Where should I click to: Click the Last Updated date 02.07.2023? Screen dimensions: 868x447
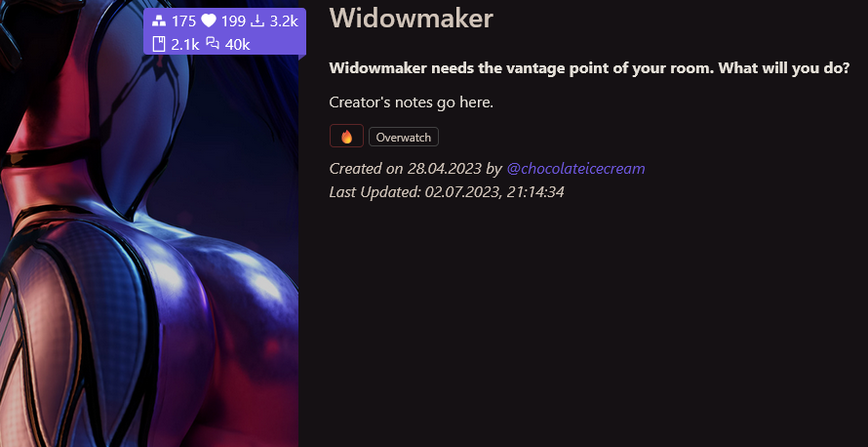tap(461, 192)
